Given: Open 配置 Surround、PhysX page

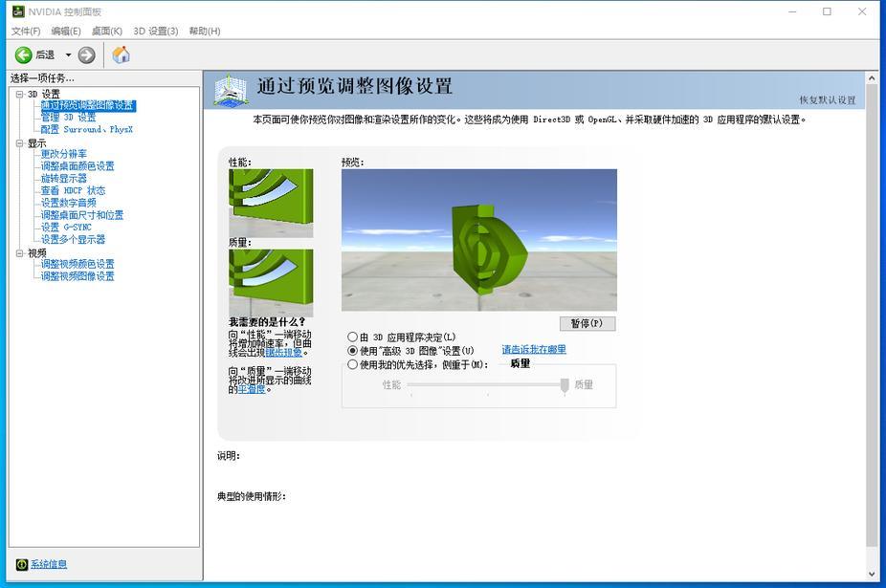Looking at the screenshot, I should pyautogui.click(x=86, y=129).
